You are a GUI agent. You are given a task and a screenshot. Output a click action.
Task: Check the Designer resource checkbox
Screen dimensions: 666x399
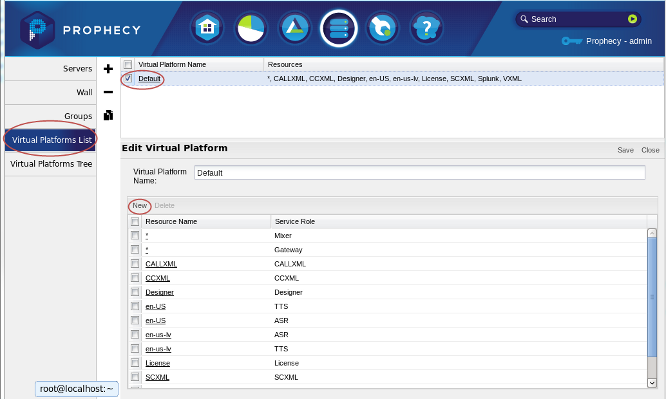pyautogui.click(x=135, y=292)
